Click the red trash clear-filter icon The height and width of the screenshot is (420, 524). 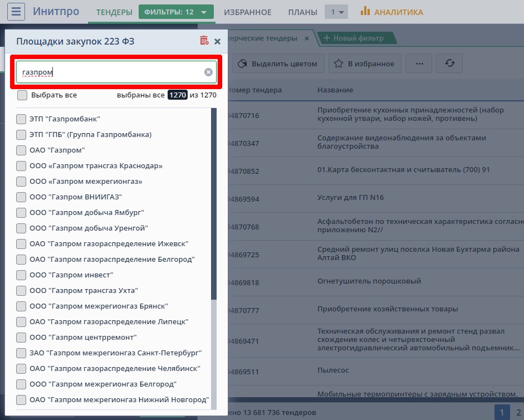coord(204,41)
